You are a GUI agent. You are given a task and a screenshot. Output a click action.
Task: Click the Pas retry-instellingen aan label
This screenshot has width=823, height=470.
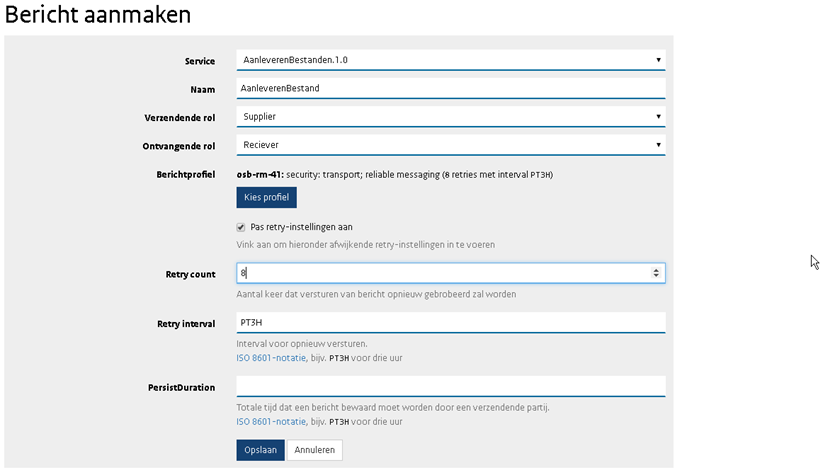[301, 227]
